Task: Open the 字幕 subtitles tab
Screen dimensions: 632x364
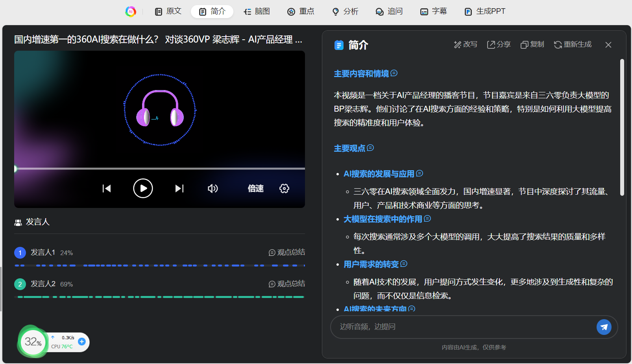Action: point(434,11)
